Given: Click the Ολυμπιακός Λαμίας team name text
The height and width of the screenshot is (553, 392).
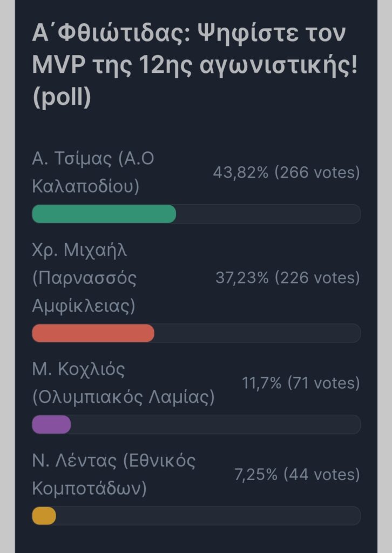Looking at the screenshot, I should click(123, 397).
